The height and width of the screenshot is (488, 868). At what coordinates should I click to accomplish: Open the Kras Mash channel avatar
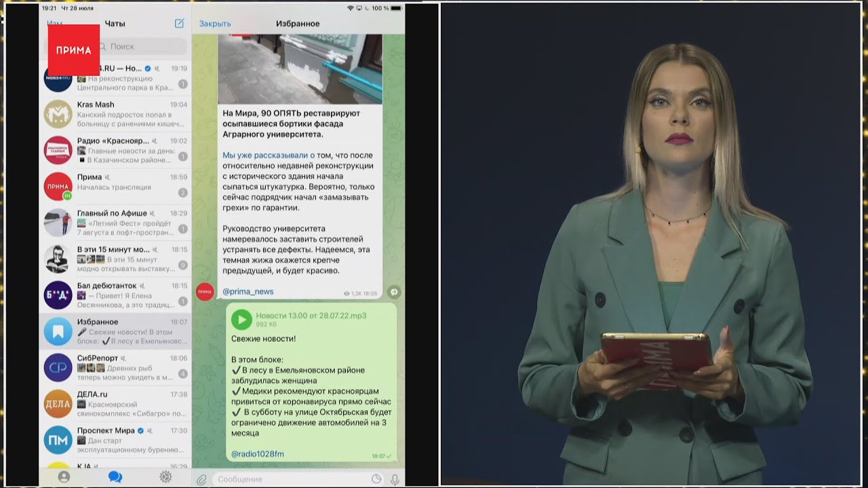pyautogui.click(x=58, y=114)
